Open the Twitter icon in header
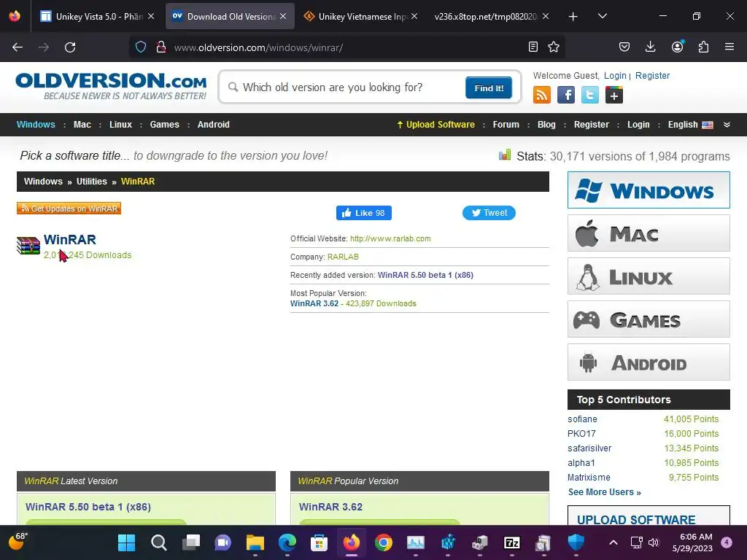747x560 pixels. (x=589, y=95)
